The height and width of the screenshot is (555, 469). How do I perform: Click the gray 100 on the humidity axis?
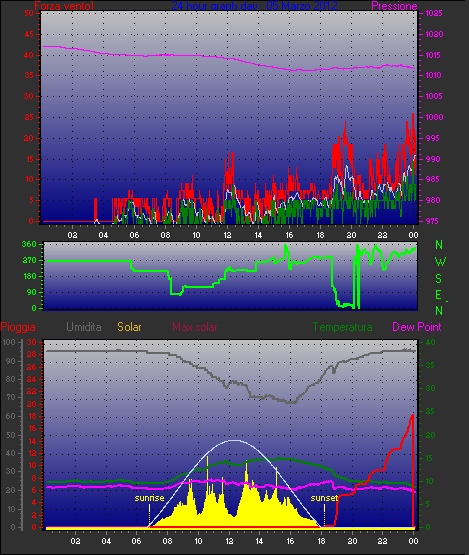click(x=8, y=342)
